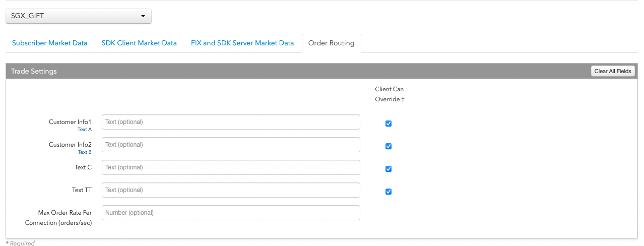The width and height of the screenshot is (644, 246).
Task: Select the Order Routing tab
Action: click(x=332, y=43)
